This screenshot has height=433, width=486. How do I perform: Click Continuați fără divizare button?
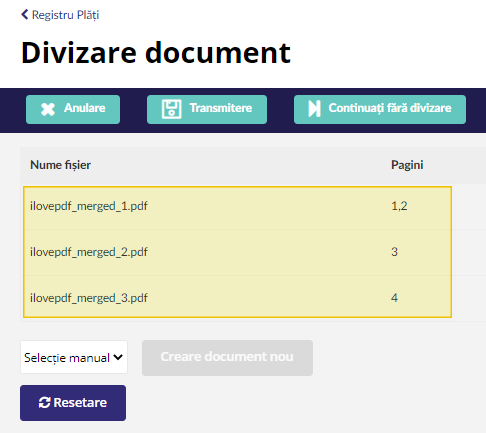click(x=380, y=109)
